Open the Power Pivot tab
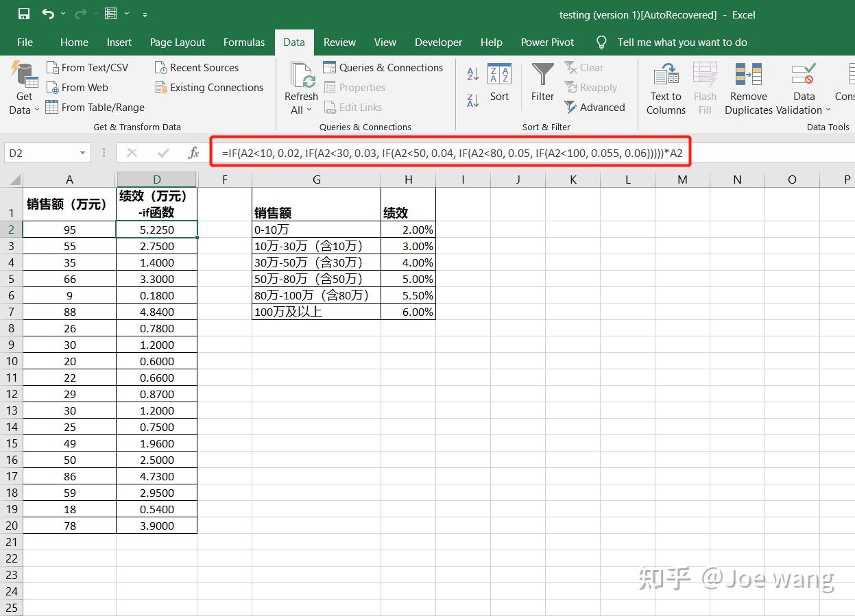 (x=546, y=42)
